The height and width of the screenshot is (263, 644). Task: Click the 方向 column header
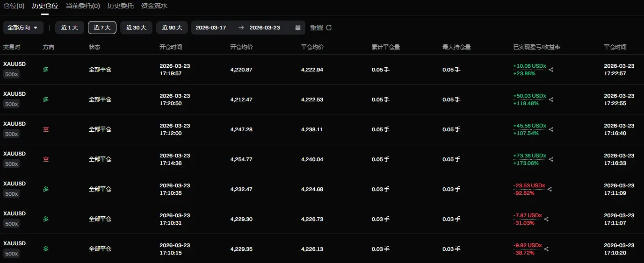(x=49, y=47)
